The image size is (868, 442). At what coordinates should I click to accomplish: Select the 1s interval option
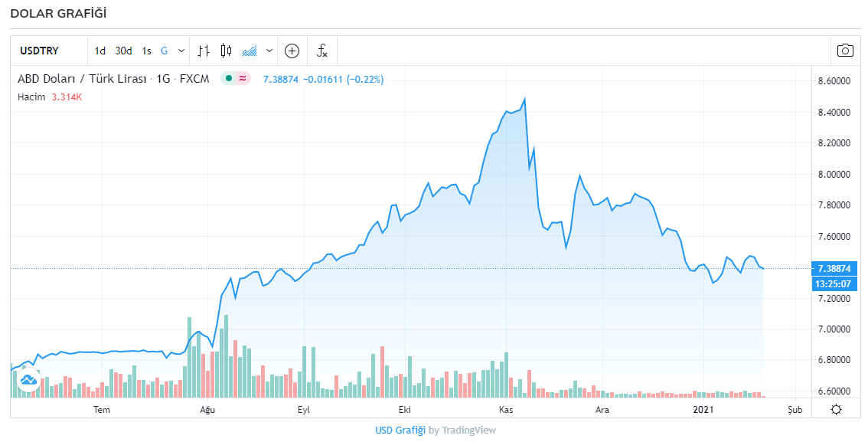[x=146, y=51]
